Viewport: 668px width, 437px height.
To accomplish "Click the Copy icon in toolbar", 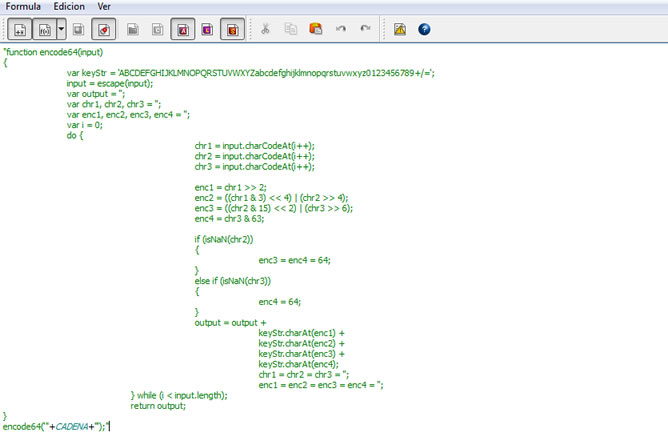I will pyautogui.click(x=290, y=29).
